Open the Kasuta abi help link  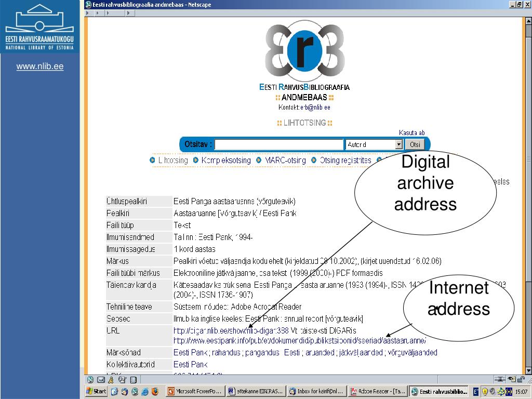click(x=411, y=132)
